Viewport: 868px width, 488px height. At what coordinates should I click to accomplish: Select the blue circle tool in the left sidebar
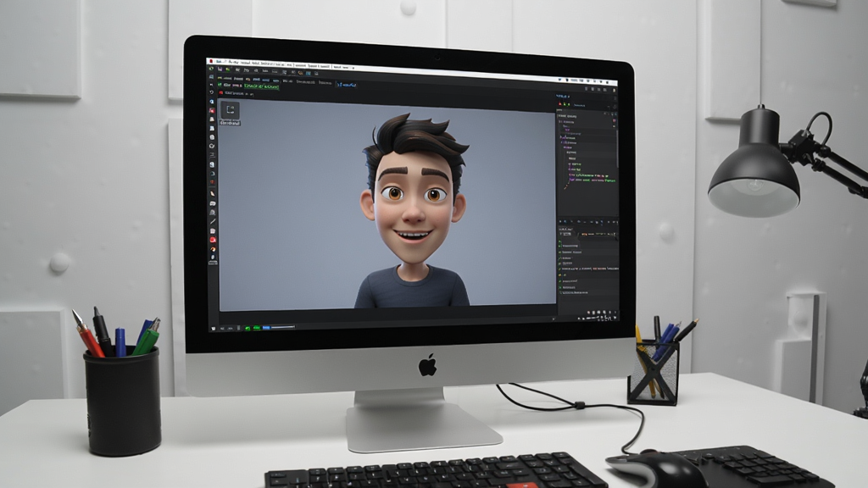(212, 102)
